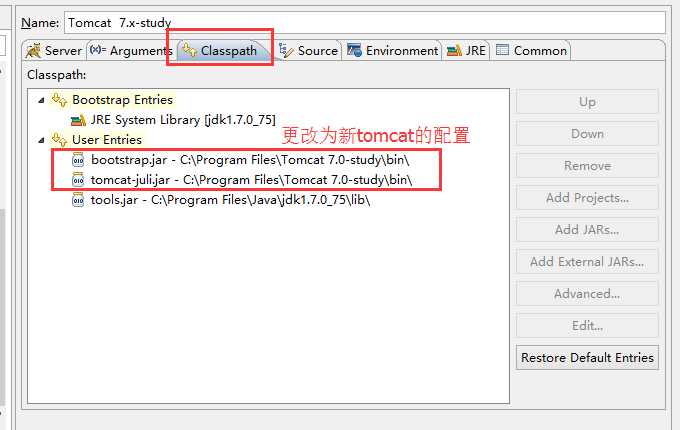Click the Tomcat icon on Server tab
680x430 pixels.
(33, 51)
